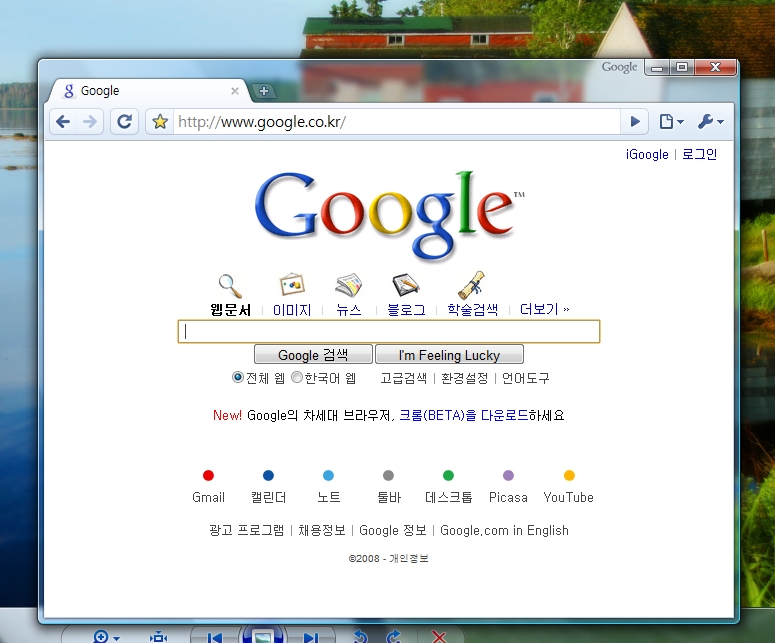775x643 pixels.
Task: Click the I'm Feeling Lucky button
Action: pyautogui.click(x=449, y=354)
